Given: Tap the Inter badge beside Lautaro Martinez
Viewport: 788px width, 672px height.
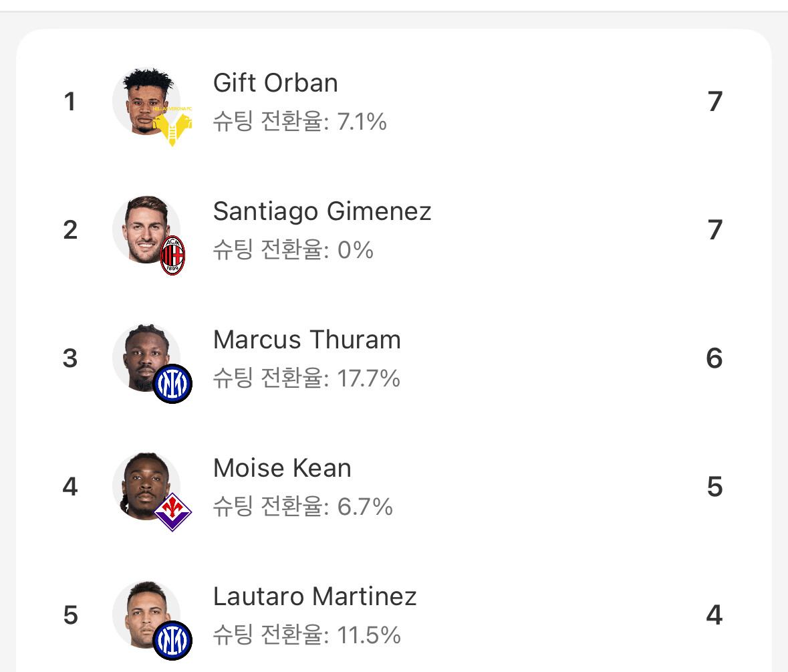Looking at the screenshot, I should click(x=172, y=641).
